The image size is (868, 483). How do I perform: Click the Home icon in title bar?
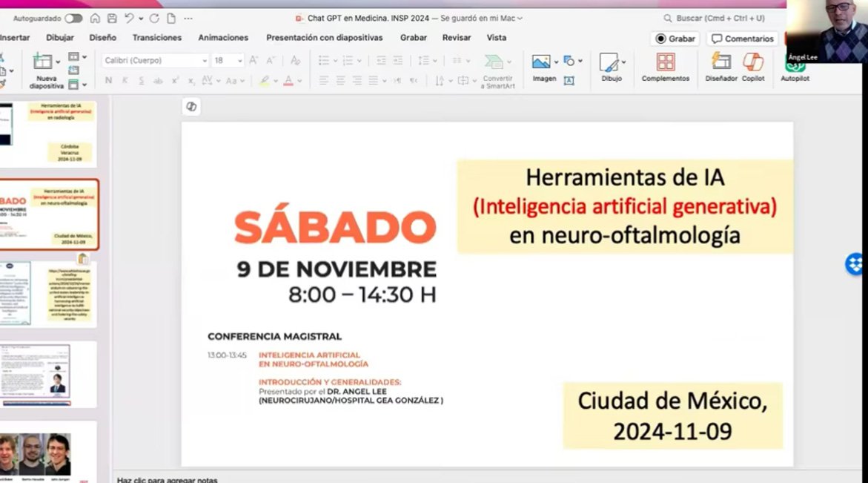(95, 18)
